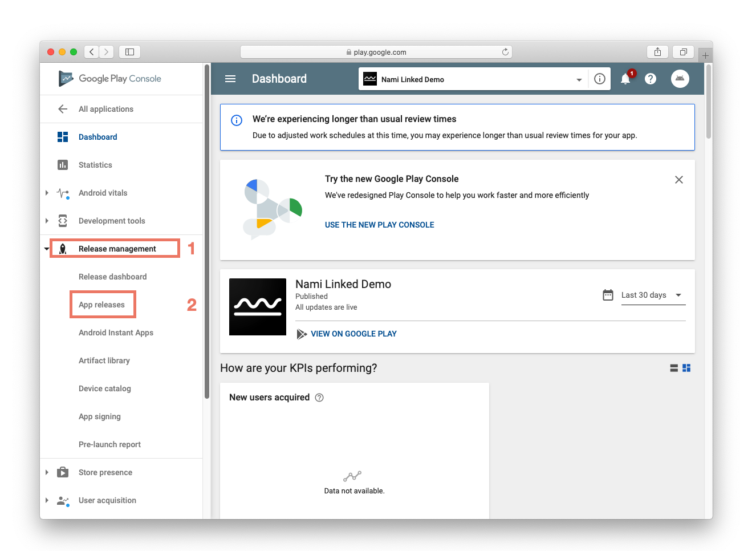Click the Store presence bag icon
The width and height of the screenshot is (756, 551).
[63, 472]
